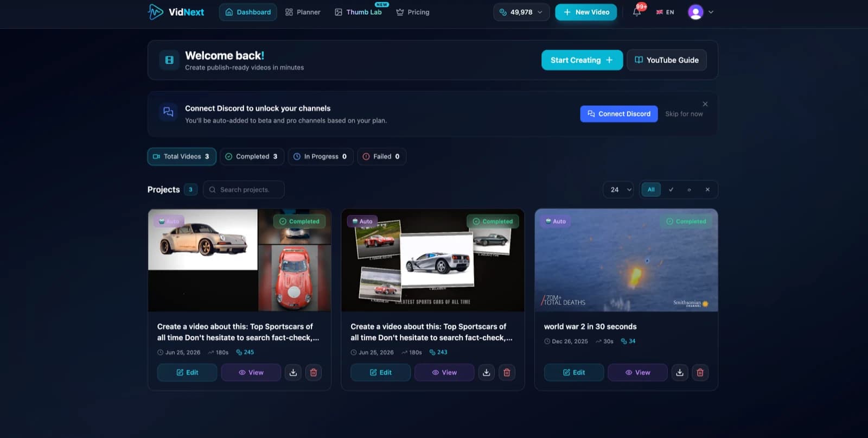Open Thumb Lab in navigation
Viewport: 868px width, 438px height.
[359, 12]
